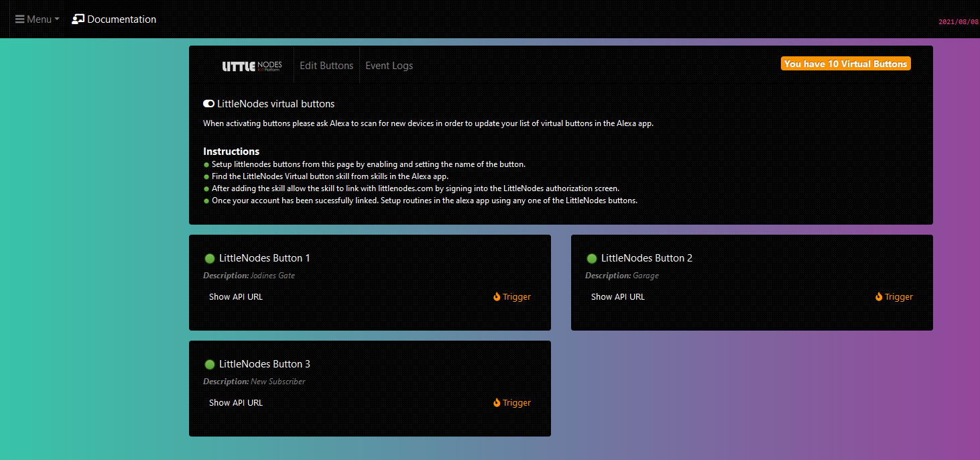980x460 pixels.
Task: Select the LittleNodes Button 1 title
Action: click(x=265, y=258)
